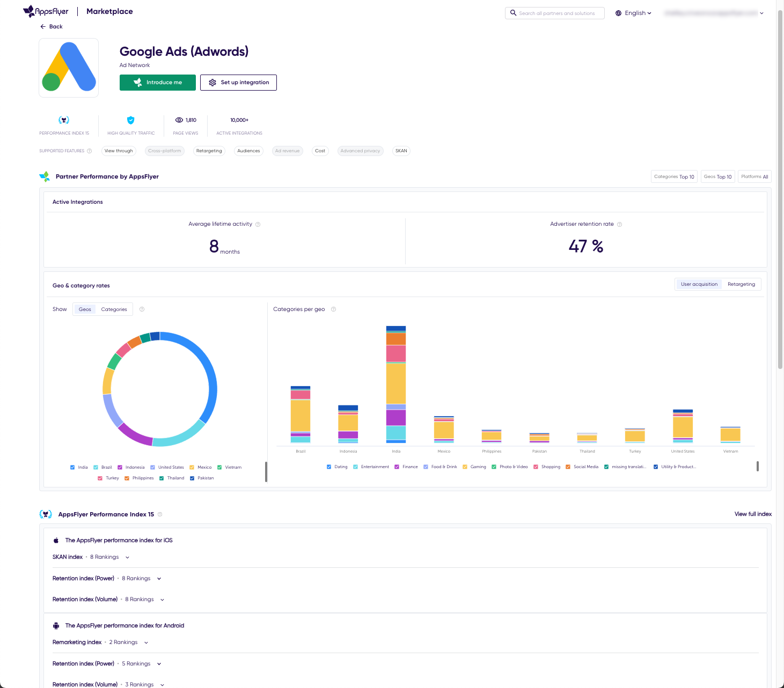Click the United States stacked bar
Image resolution: width=784 pixels, height=688 pixels.
tap(683, 426)
